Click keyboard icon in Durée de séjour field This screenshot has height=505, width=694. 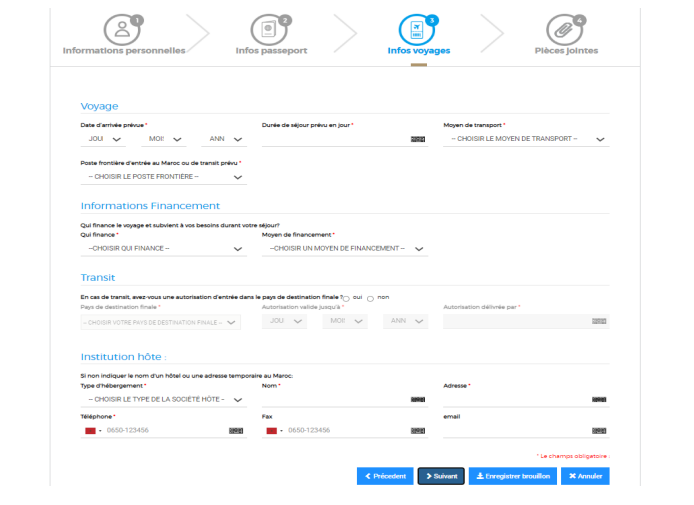418,140
